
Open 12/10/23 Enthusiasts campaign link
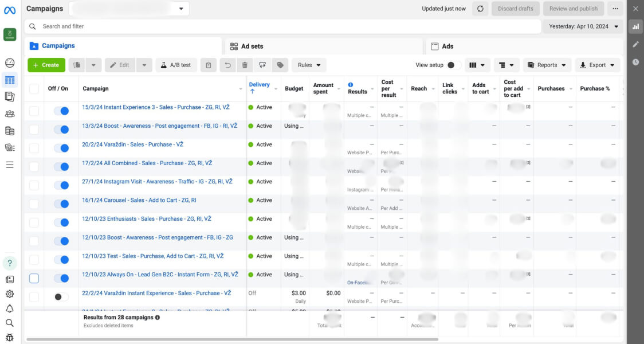pos(147,218)
